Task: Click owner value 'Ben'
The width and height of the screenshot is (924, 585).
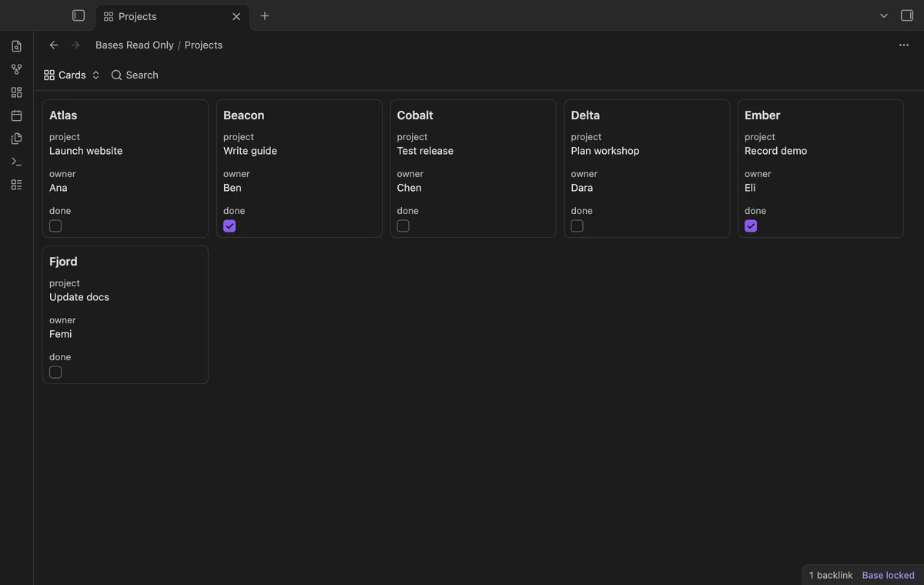Action: (x=233, y=188)
